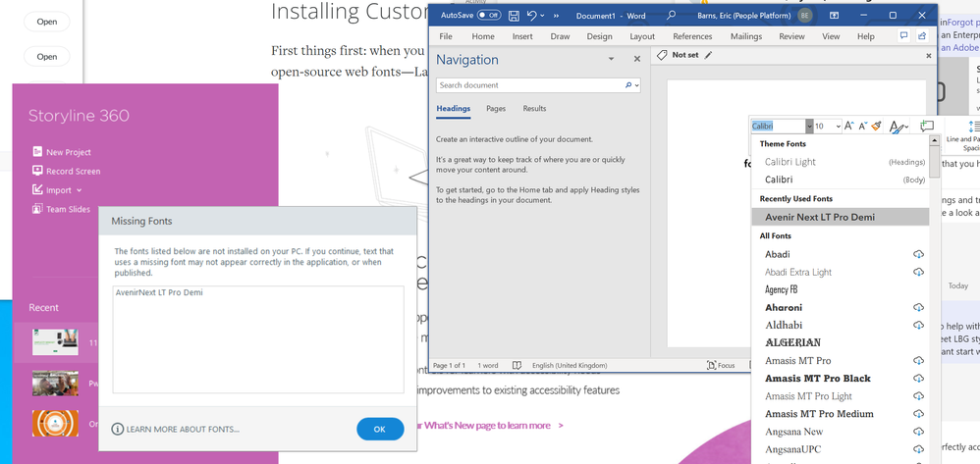Open the Draw ribbon tab
The image size is (980, 464).
(560, 36)
